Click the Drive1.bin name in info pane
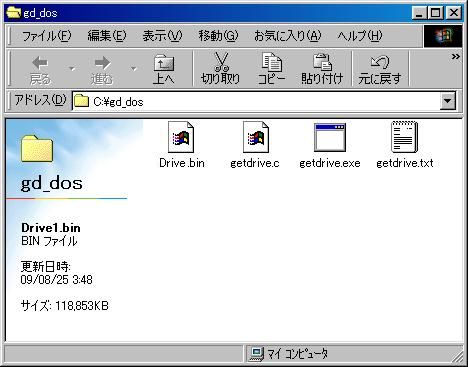 pos(51,228)
